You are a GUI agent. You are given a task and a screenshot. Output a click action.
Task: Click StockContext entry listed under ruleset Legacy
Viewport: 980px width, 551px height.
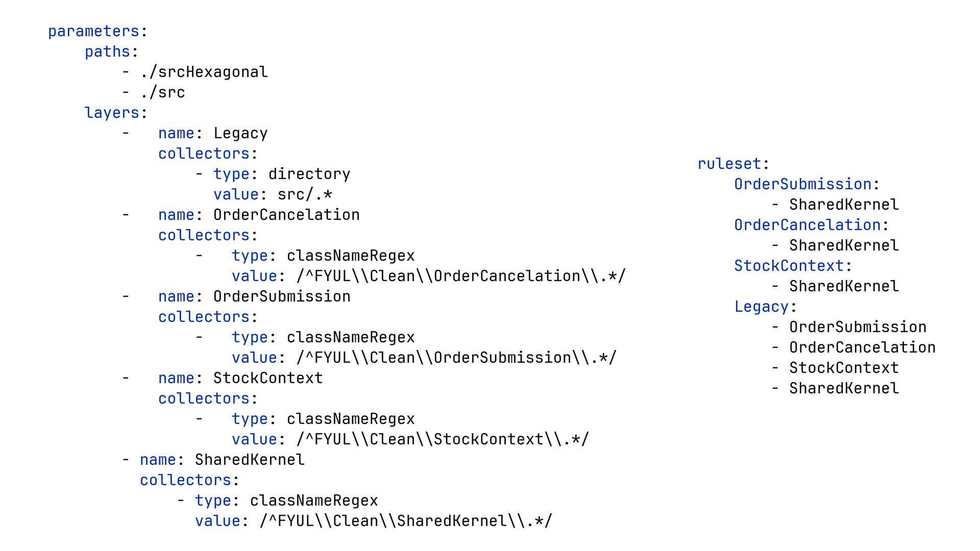point(843,368)
